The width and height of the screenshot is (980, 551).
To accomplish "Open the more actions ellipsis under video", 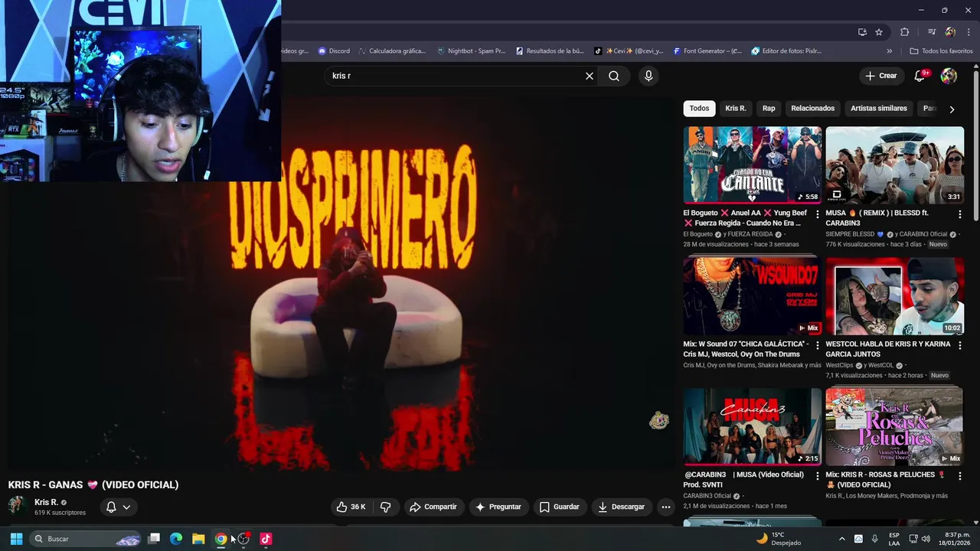I will [666, 507].
